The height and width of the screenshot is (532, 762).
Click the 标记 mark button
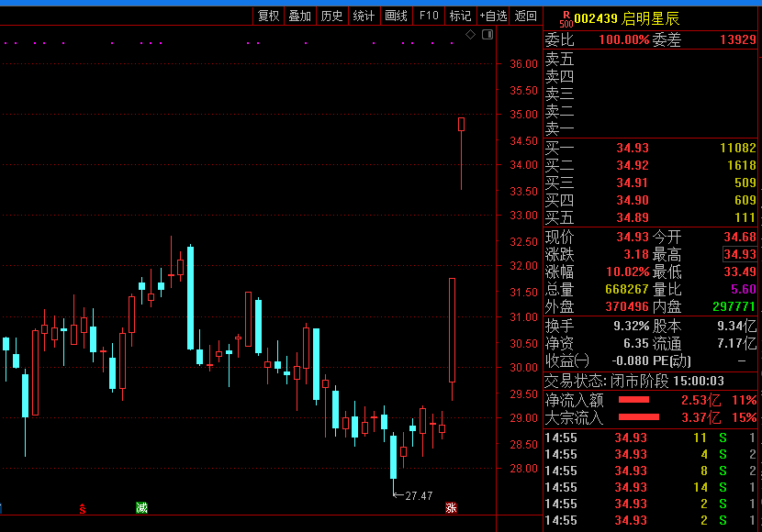click(460, 16)
